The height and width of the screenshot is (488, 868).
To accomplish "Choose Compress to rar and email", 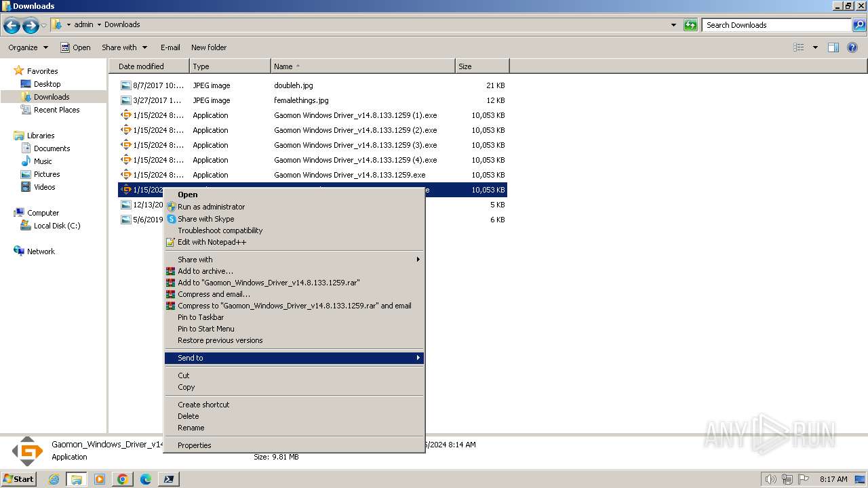I will [294, 306].
